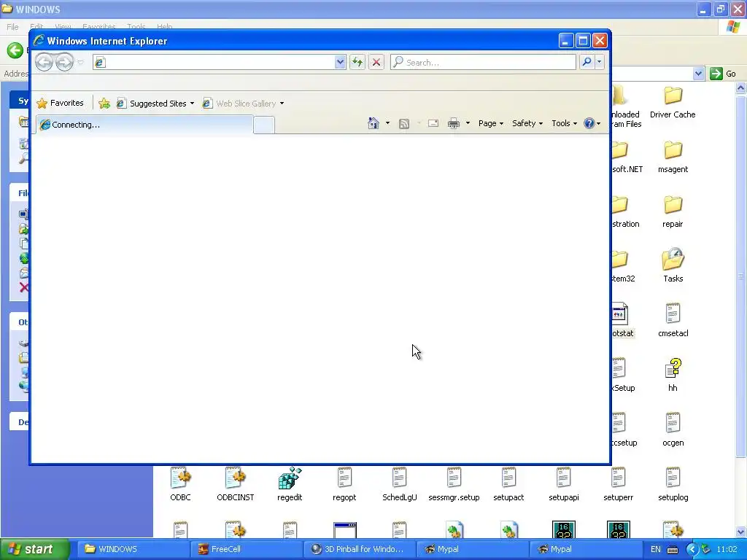
Task: Open the File menu in WINDOWS explorer
Action: (x=13, y=27)
